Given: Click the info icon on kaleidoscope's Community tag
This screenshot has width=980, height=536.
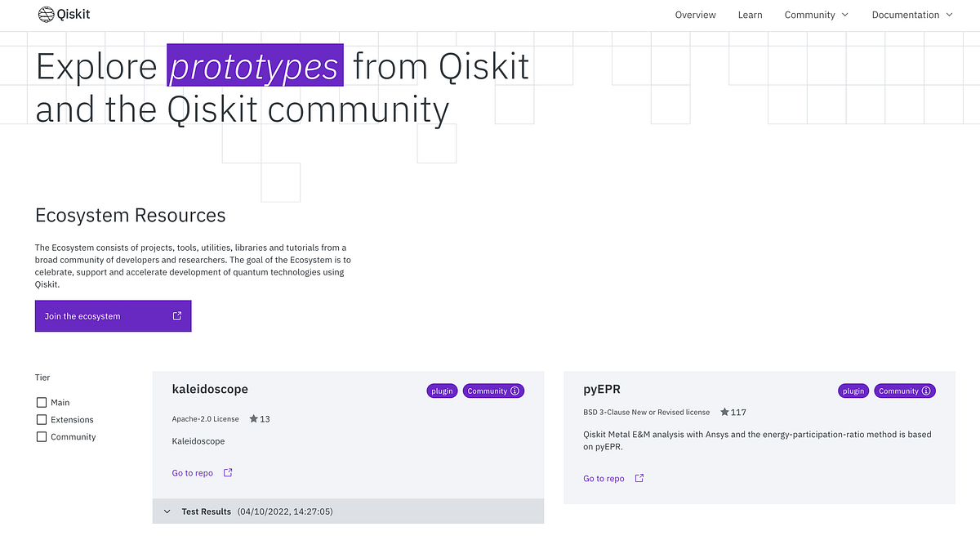Looking at the screenshot, I should point(516,391).
